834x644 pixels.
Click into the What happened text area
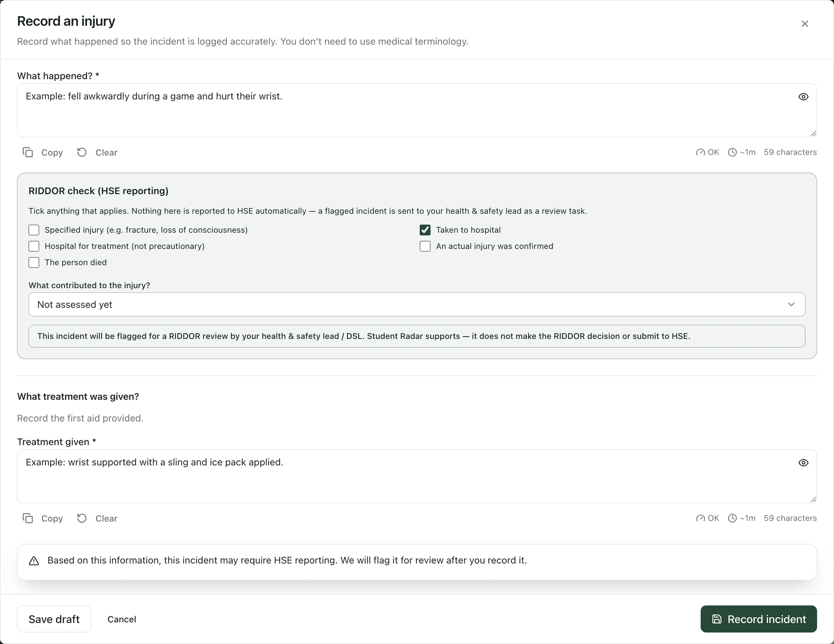click(417, 110)
